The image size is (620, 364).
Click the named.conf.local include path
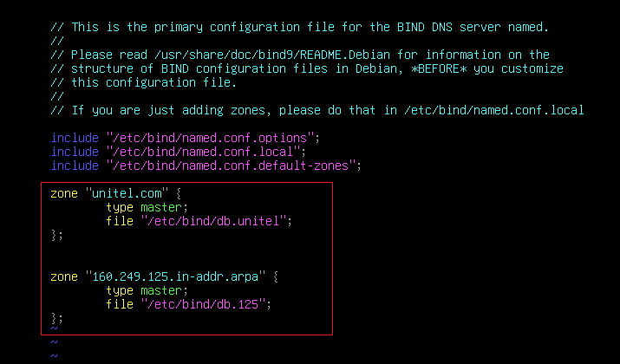coord(203,152)
